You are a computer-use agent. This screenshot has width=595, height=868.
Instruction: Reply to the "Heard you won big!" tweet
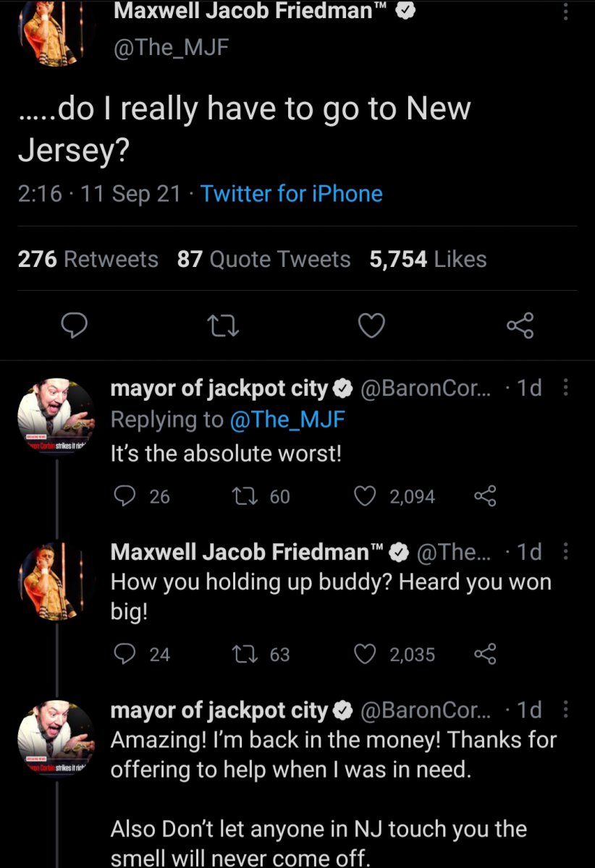126,655
